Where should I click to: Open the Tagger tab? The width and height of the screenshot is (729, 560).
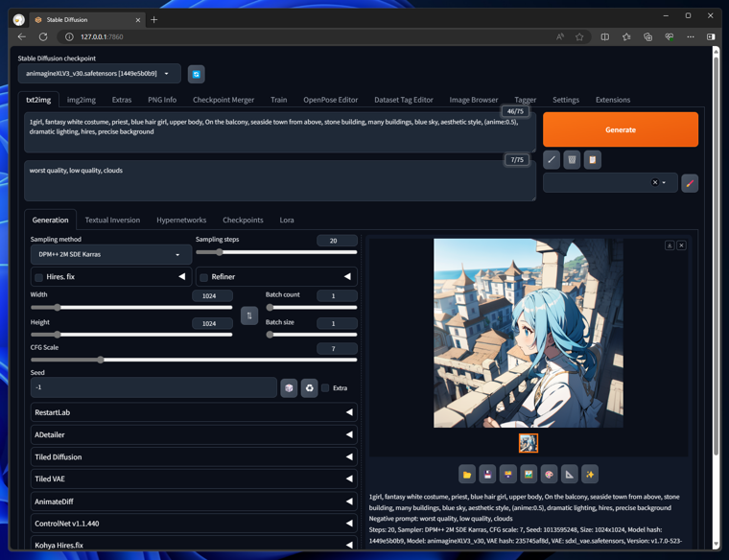coord(526,100)
